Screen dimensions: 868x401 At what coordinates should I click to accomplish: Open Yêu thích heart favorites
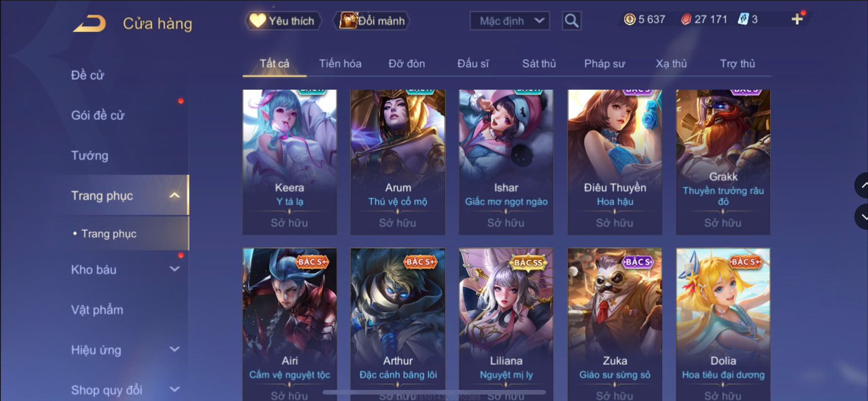click(x=283, y=21)
